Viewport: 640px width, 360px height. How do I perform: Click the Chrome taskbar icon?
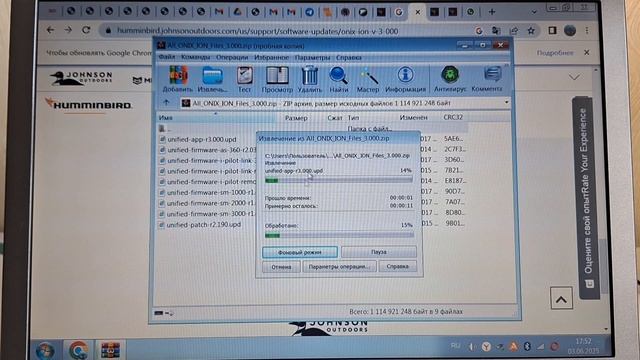tap(78, 351)
